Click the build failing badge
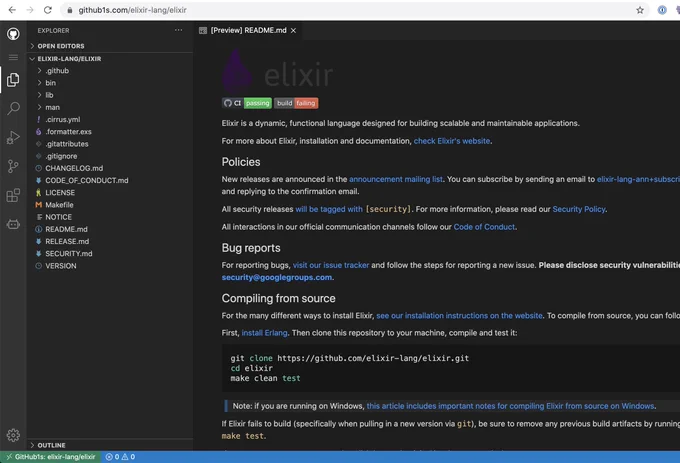 click(x=296, y=103)
